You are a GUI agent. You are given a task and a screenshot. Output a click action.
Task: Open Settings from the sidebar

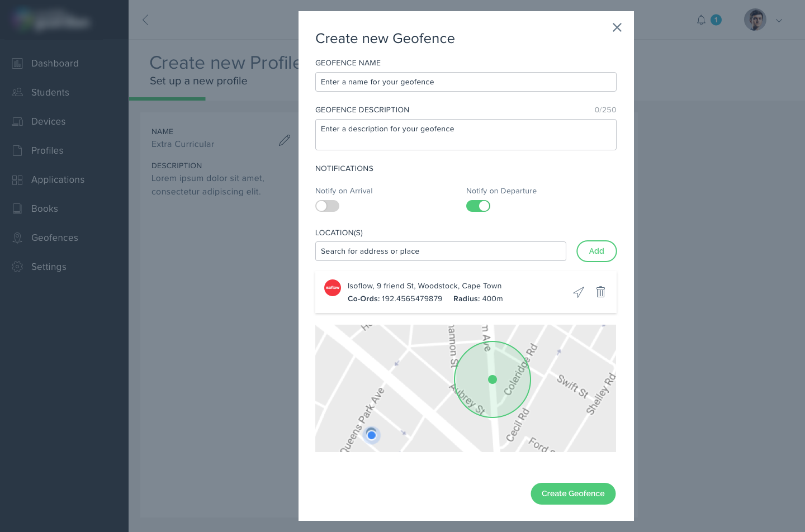(x=49, y=267)
